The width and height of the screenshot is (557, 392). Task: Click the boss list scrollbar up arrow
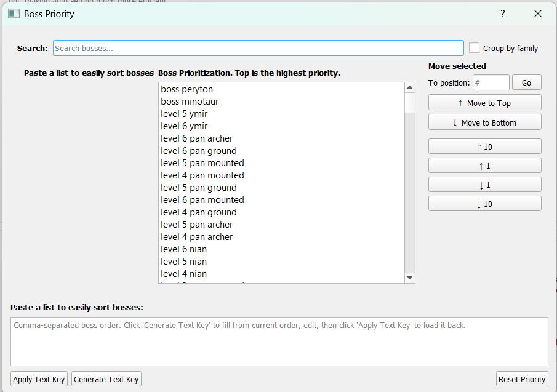pyautogui.click(x=409, y=87)
